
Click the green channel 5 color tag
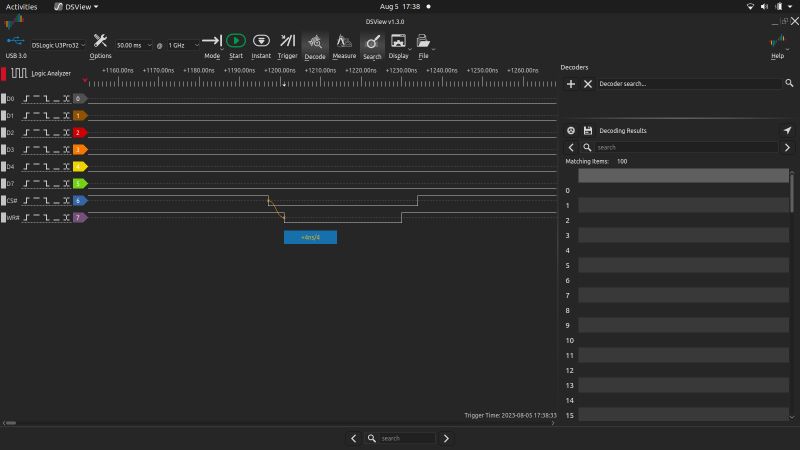[80, 183]
